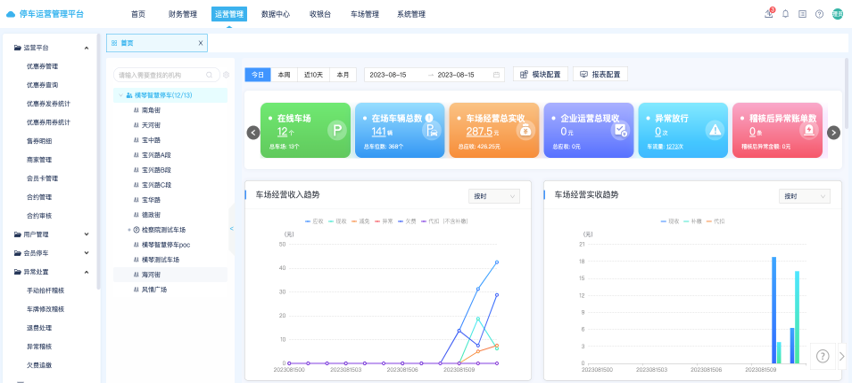The width and height of the screenshot is (852, 383).
Task: Expand the 用户管理 sidebar group
Action: tap(52, 235)
